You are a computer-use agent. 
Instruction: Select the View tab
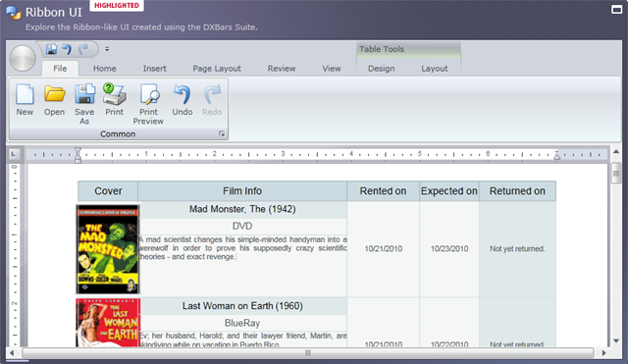(x=332, y=69)
